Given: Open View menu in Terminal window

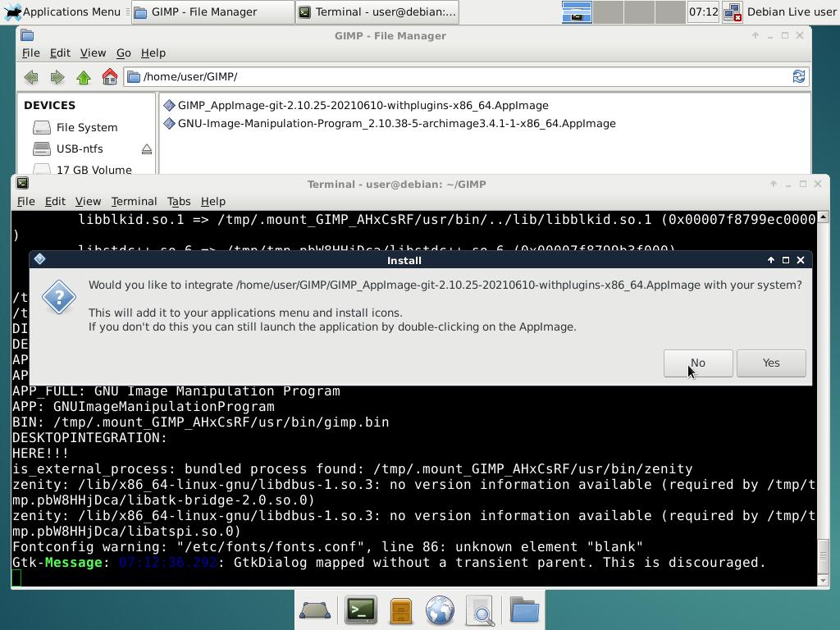Looking at the screenshot, I should 88,202.
